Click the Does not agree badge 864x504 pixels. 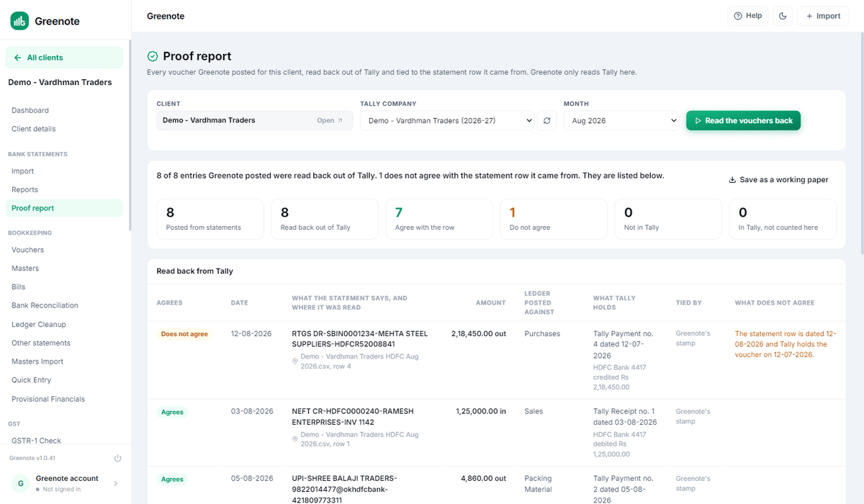184,334
